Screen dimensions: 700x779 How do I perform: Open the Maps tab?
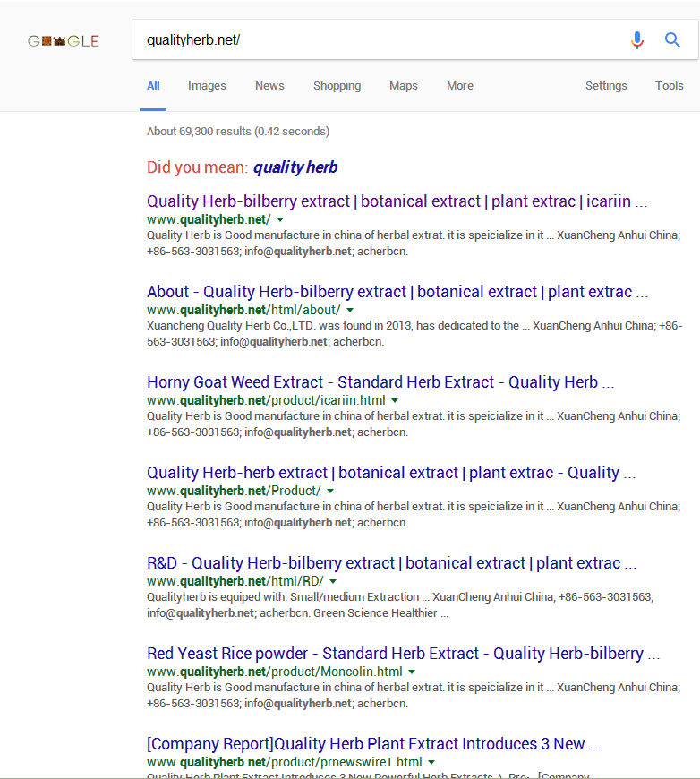coord(404,85)
